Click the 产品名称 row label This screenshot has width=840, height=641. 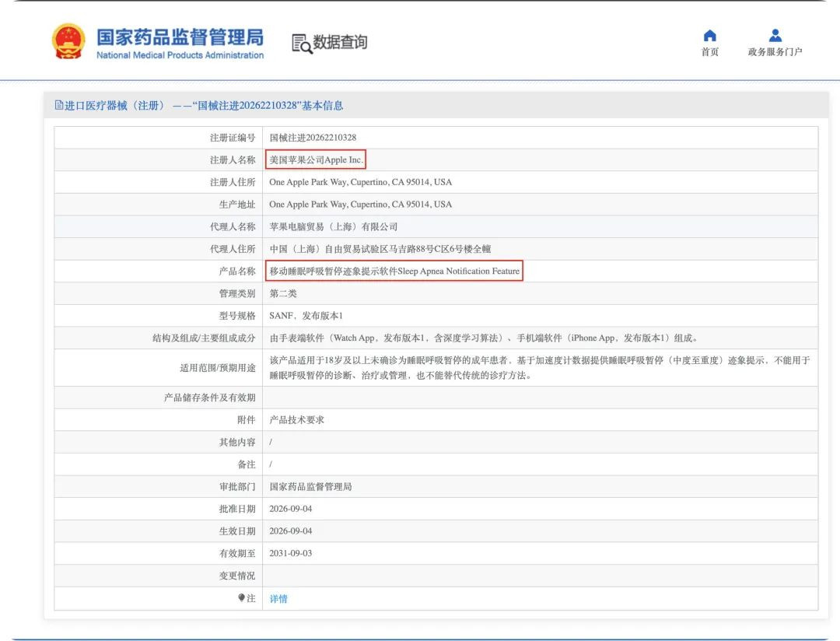[237, 271]
